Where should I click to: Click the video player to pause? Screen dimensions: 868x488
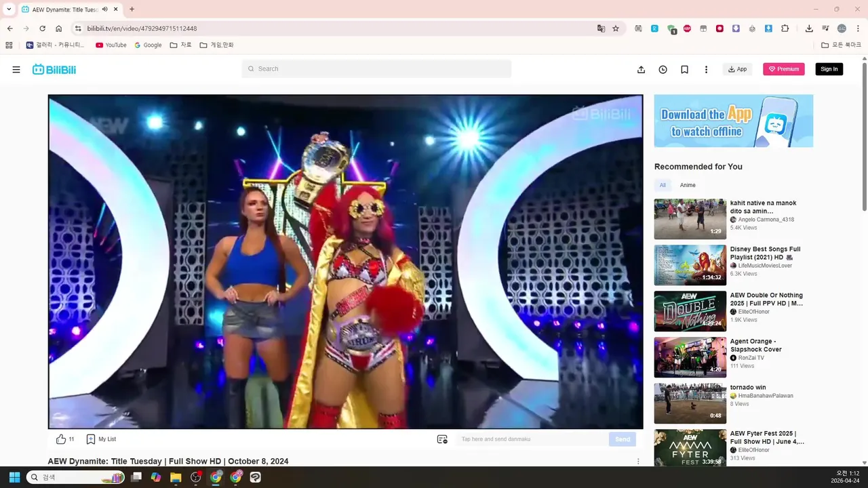coord(345,262)
